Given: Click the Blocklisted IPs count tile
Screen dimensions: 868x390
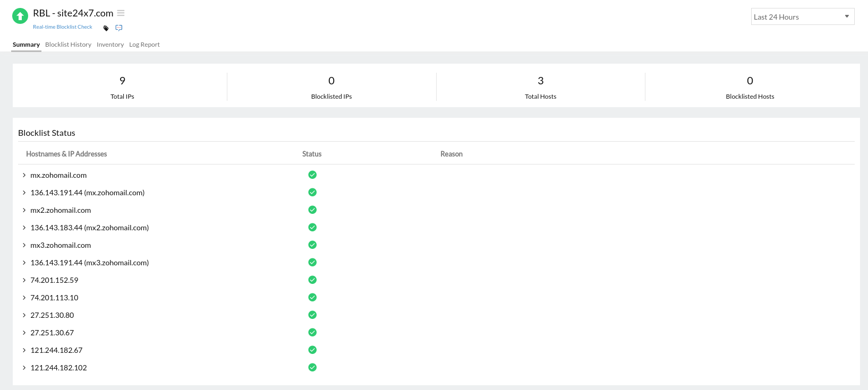Looking at the screenshot, I should click(x=331, y=86).
